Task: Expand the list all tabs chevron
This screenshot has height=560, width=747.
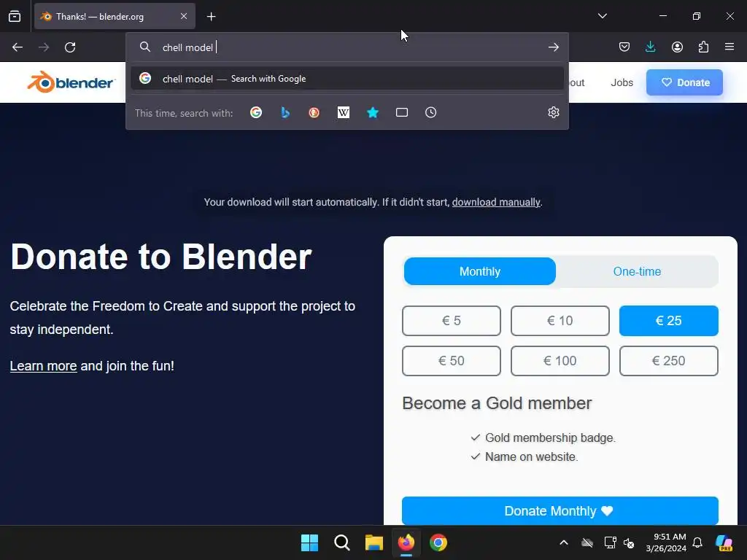Action: tap(603, 16)
